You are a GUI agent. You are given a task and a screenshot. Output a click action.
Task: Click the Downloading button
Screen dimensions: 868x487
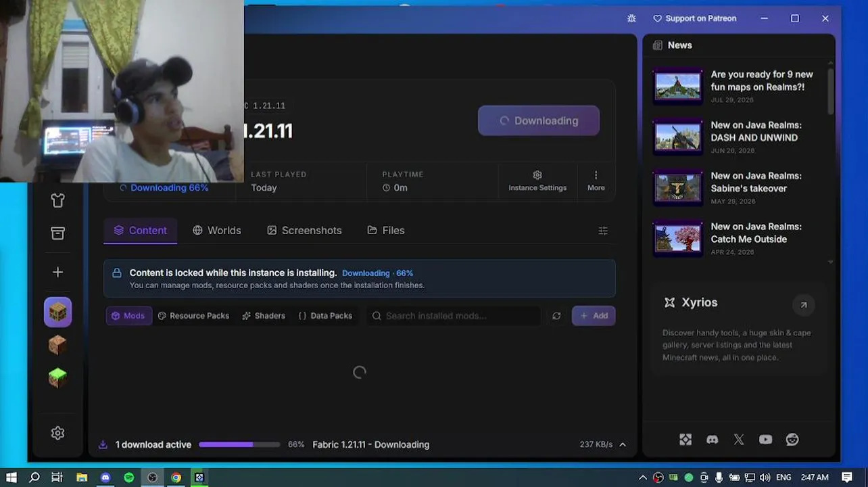point(539,120)
